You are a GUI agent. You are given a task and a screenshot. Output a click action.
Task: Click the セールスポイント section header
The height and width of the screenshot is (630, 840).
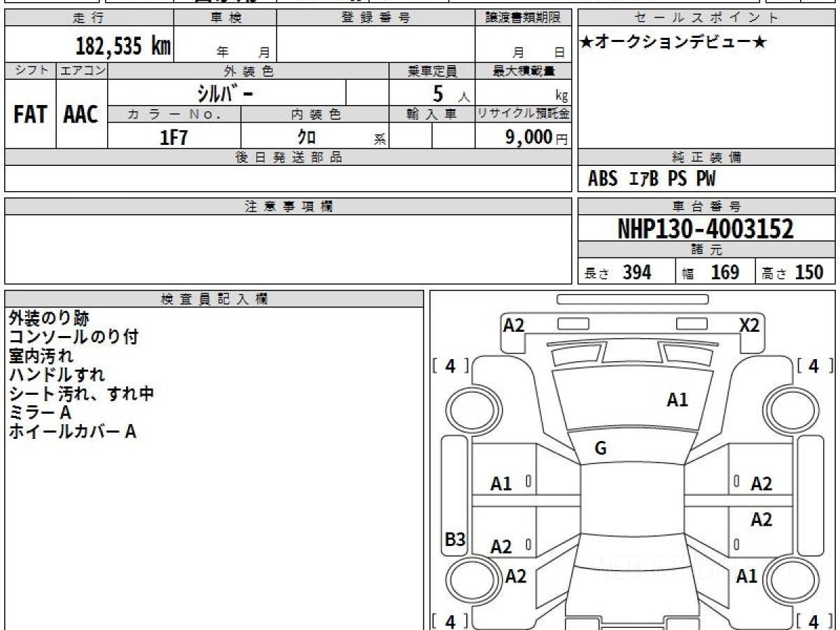[x=707, y=18]
